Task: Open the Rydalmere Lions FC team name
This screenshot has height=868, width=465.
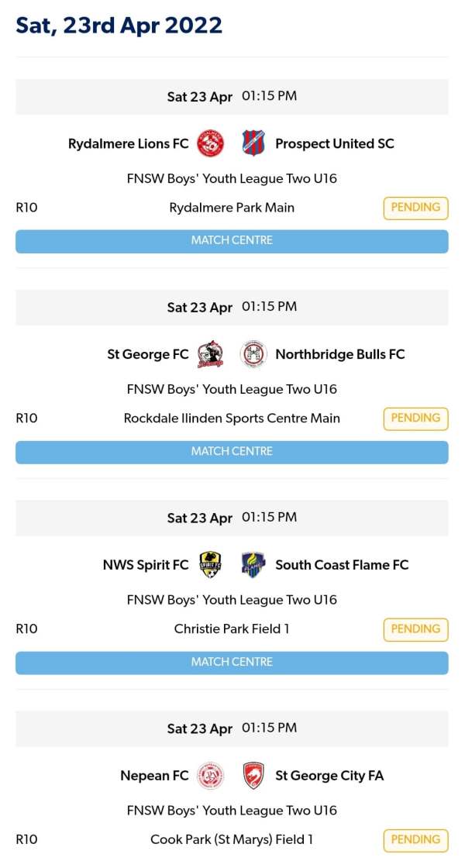Action: click(129, 143)
